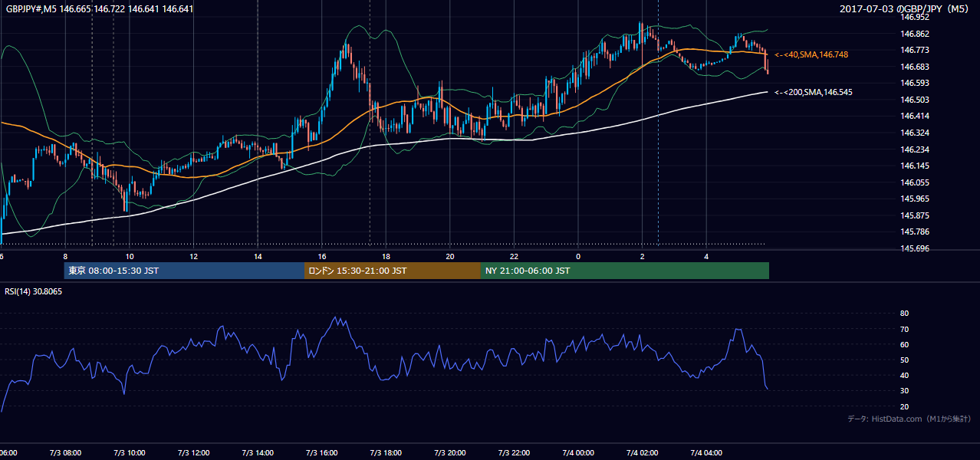This screenshot has width=980, height=460.
Task: Click price axis value 146.683
Action: point(914,67)
